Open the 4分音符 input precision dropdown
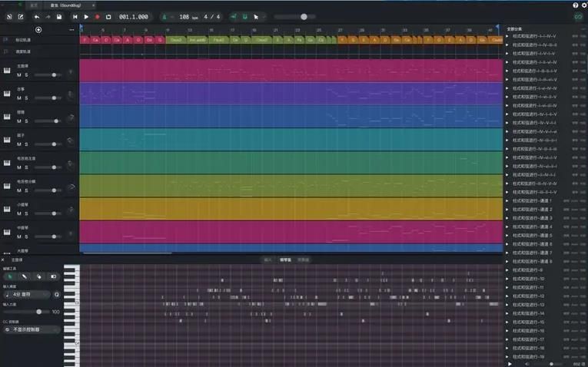The width and height of the screenshot is (588, 367). pos(27,295)
